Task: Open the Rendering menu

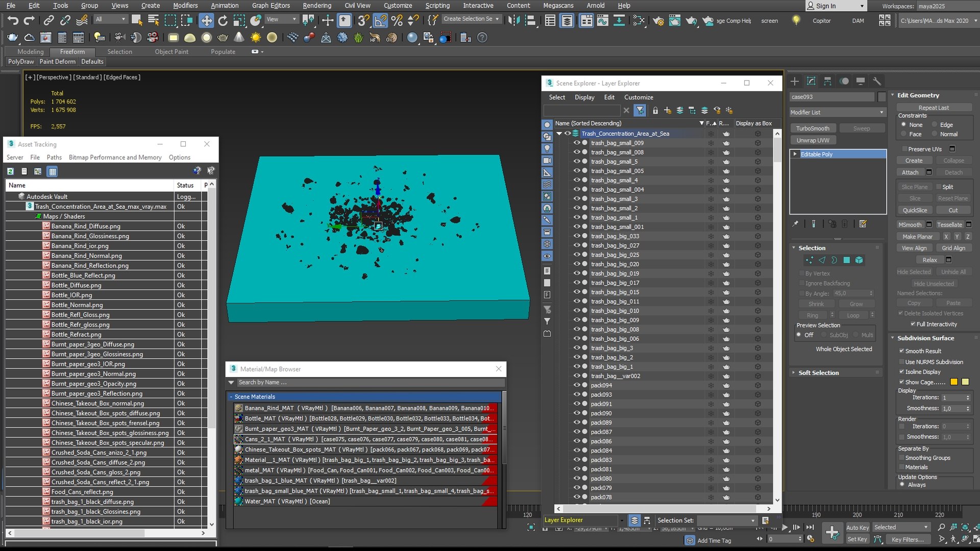Action: point(316,6)
